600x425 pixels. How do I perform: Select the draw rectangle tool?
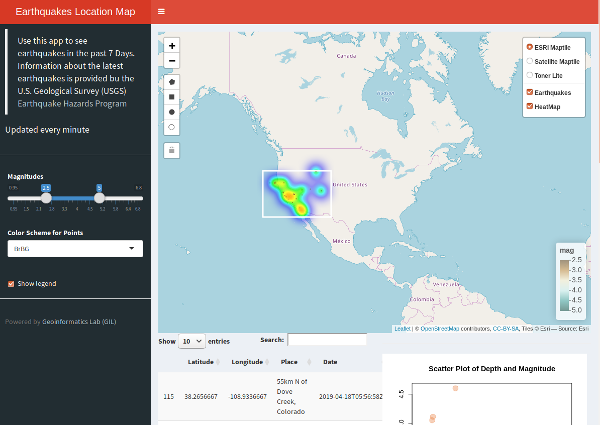pyautogui.click(x=172, y=97)
